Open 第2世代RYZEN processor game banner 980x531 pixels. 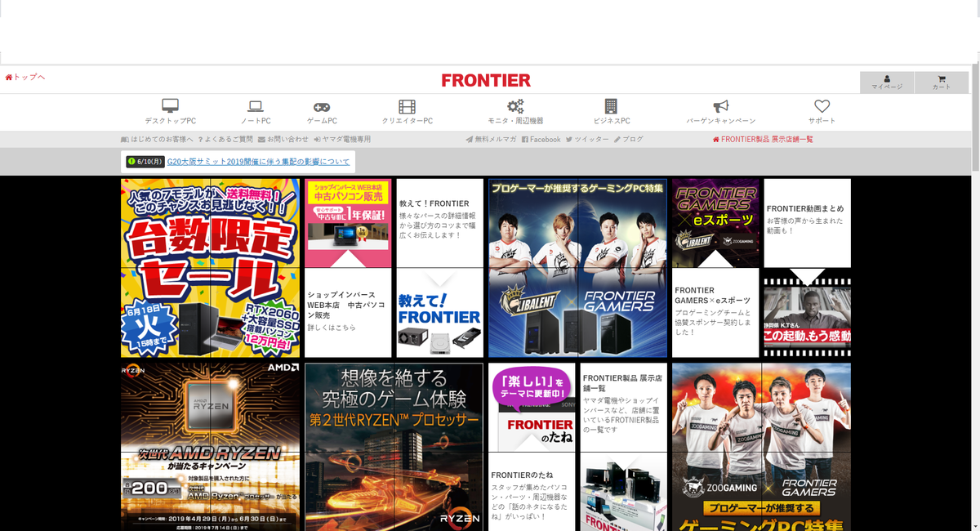tap(394, 447)
